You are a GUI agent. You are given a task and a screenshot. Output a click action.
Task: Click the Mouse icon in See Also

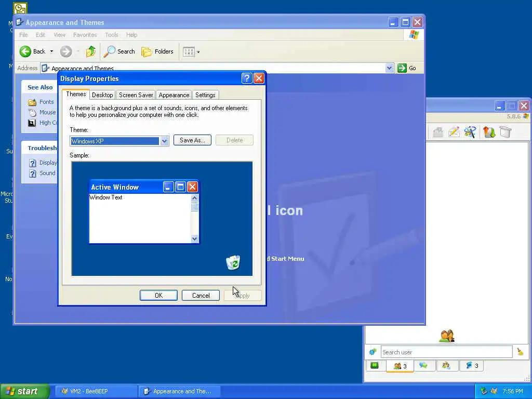click(x=32, y=113)
